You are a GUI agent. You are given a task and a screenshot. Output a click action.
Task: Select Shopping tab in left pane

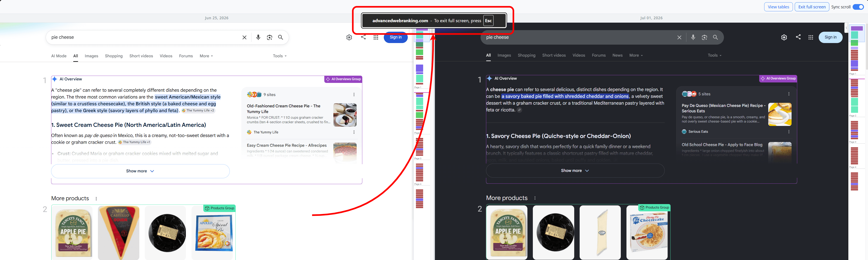coord(114,56)
